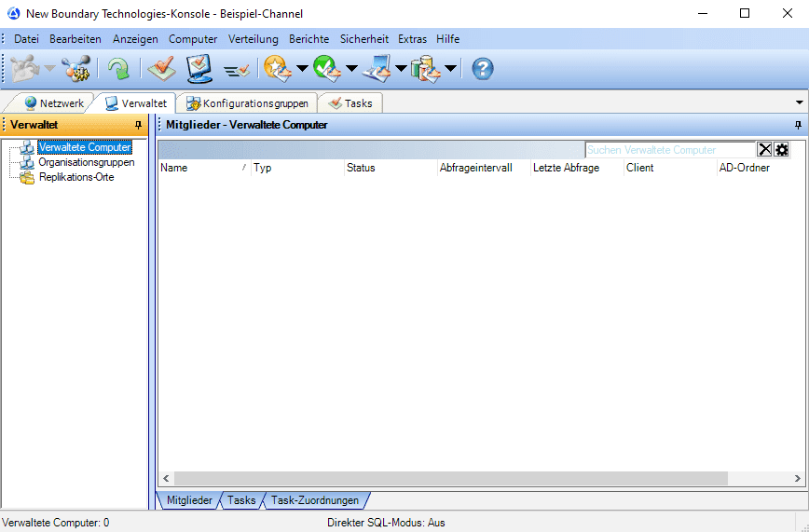Clear the search with the X icon
The width and height of the screenshot is (809, 532).
[765, 150]
